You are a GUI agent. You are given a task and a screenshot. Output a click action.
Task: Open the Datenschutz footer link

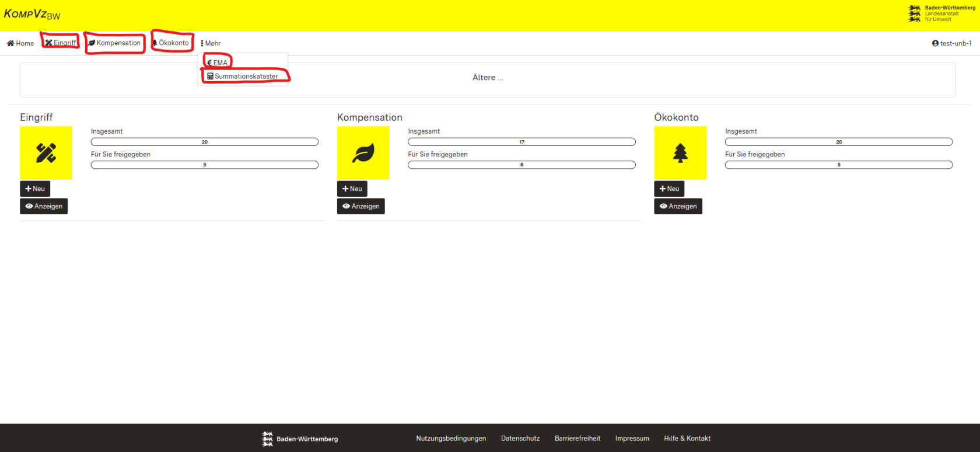pos(520,439)
